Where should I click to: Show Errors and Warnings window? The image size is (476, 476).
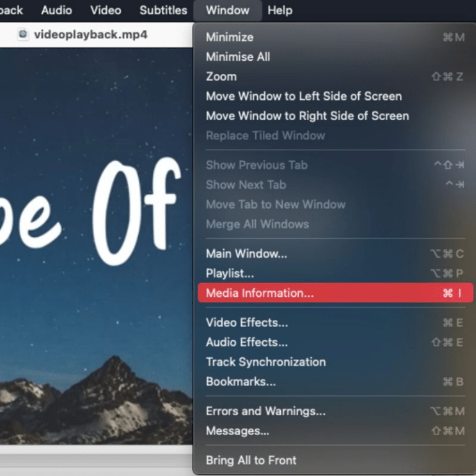(265, 411)
